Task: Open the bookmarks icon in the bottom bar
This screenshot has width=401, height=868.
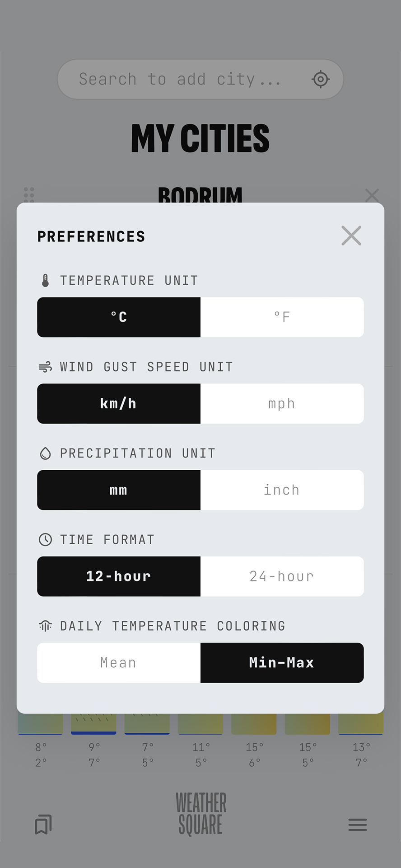Action: point(43,825)
